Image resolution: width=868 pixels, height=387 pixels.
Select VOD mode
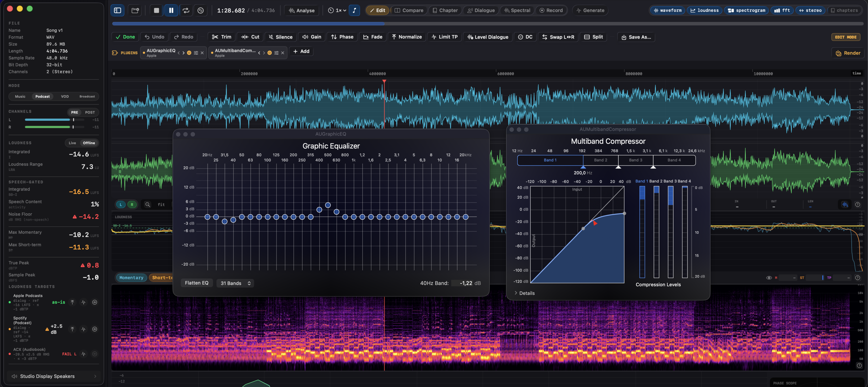pyautogui.click(x=65, y=96)
